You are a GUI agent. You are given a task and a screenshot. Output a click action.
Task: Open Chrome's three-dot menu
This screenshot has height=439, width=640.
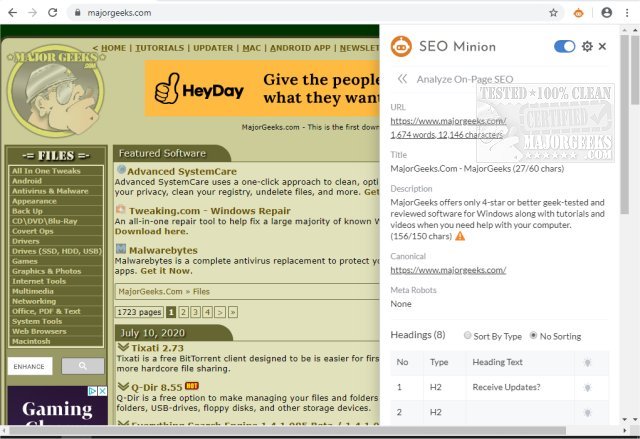pos(627,13)
